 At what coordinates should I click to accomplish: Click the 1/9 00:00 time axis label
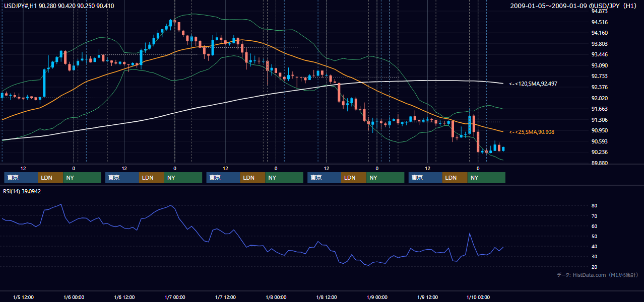[377, 297]
